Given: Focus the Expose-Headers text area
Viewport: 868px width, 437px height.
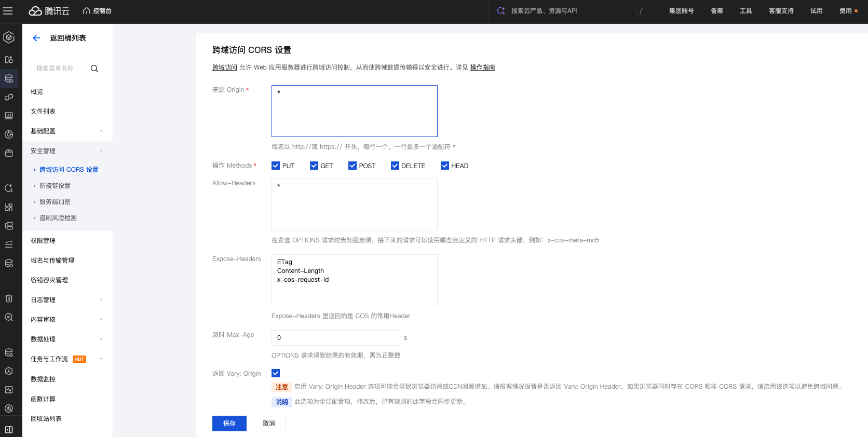Looking at the screenshot, I should pos(355,280).
